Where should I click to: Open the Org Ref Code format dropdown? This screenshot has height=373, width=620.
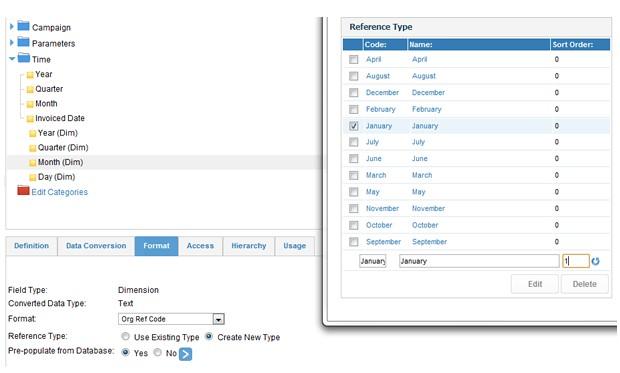pyautogui.click(x=218, y=319)
